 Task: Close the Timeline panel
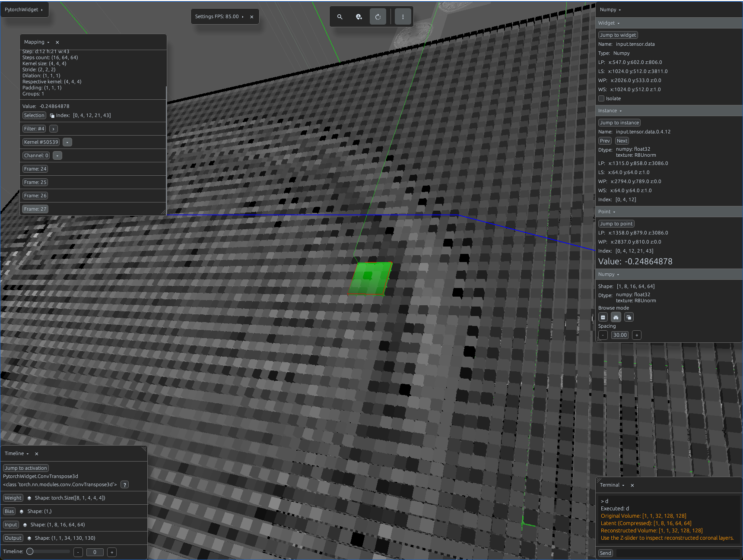(37, 454)
